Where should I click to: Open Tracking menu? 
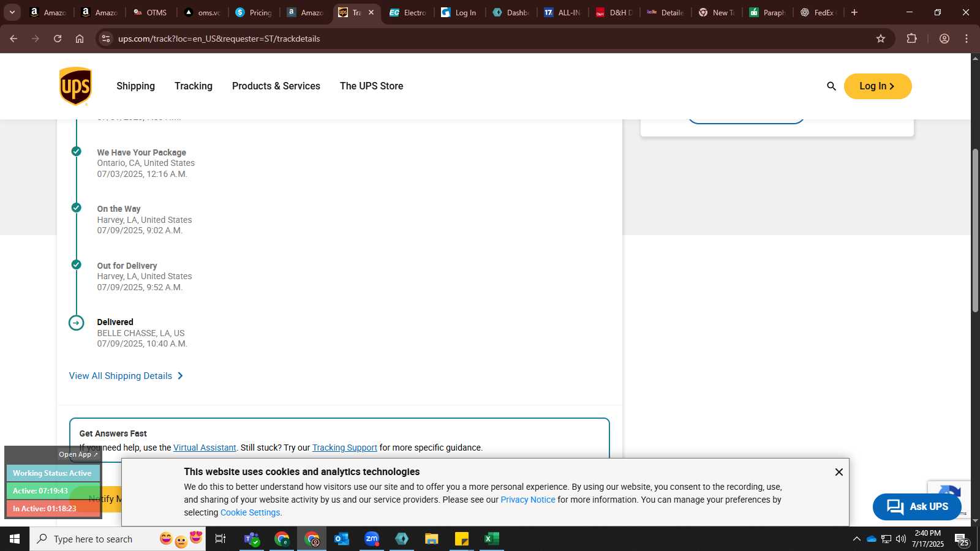[x=194, y=86]
